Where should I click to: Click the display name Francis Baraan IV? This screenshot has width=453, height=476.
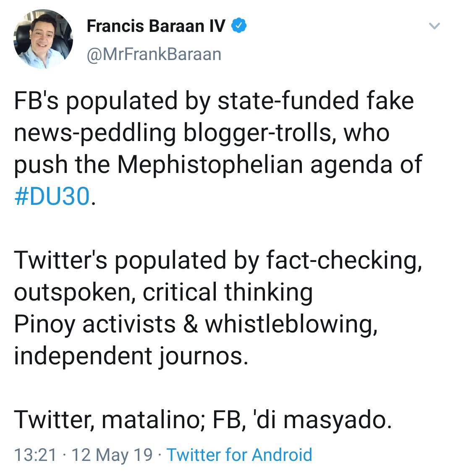[156, 26]
